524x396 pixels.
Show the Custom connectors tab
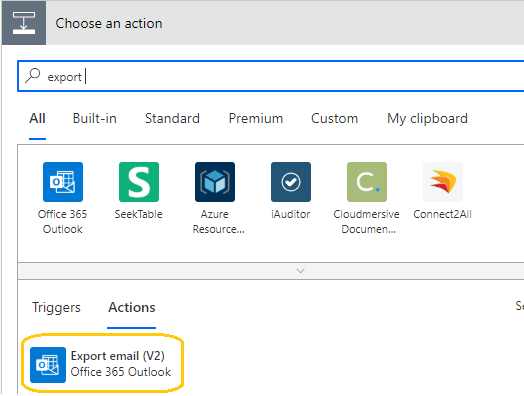click(335, 119)
